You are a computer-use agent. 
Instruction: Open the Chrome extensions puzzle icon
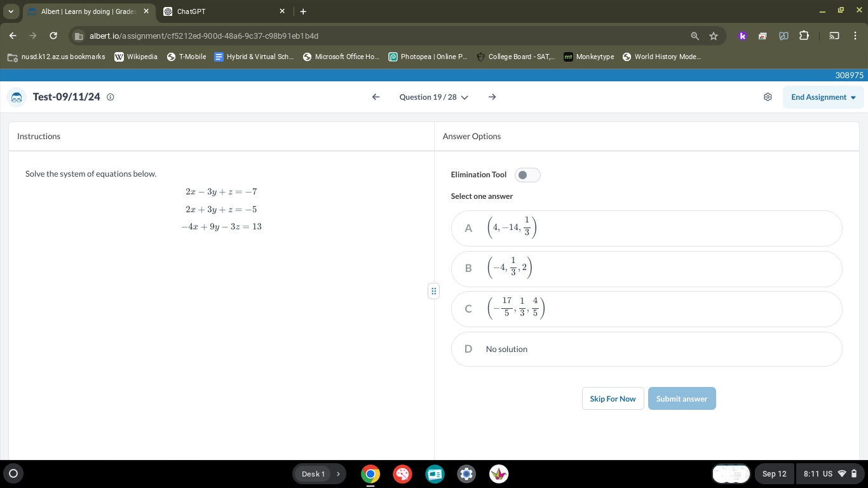pyautogui.click(x=804, y=36)
